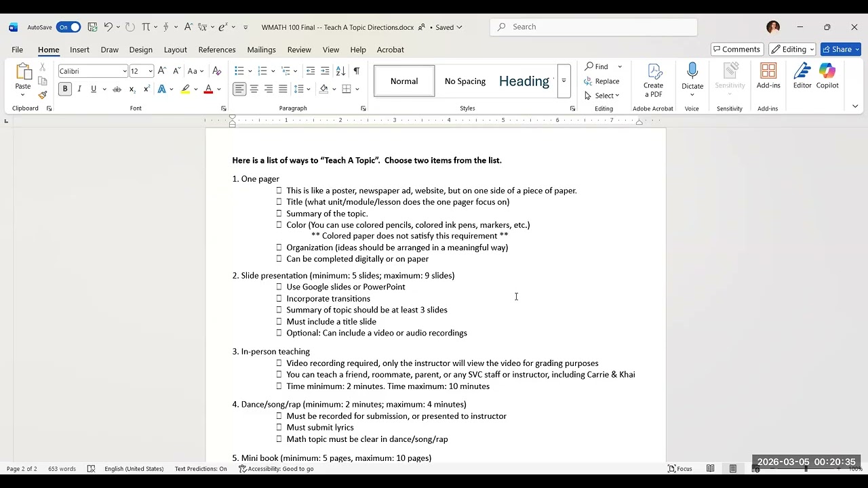Align text to center

[x=254, y=89]
